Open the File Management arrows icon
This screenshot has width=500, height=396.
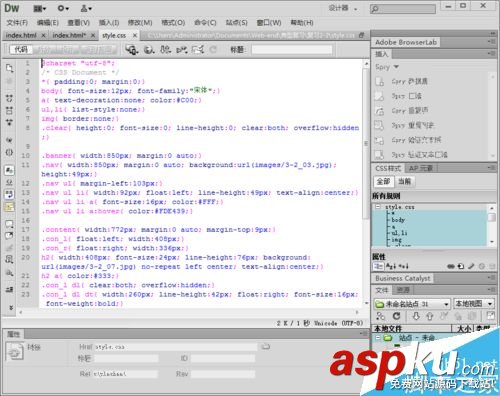click(x=165, y=50)
